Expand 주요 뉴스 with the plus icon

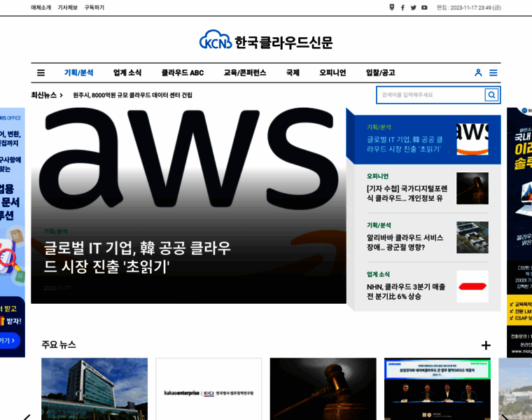(486, 345)
